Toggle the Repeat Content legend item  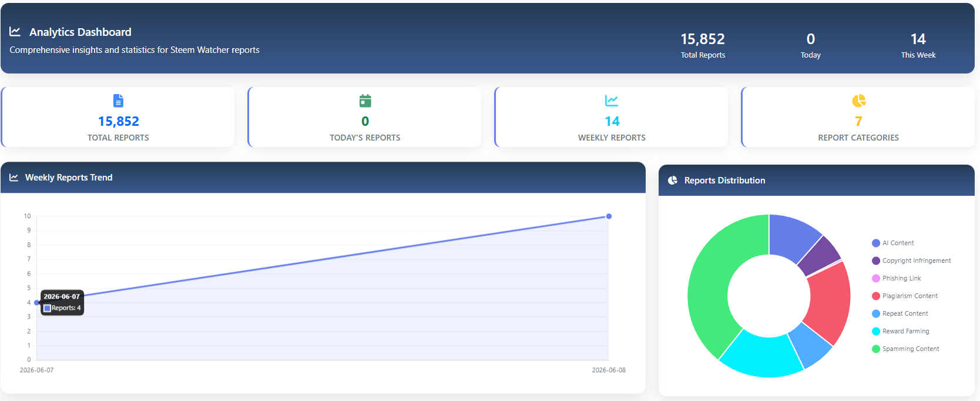point(900,313)
